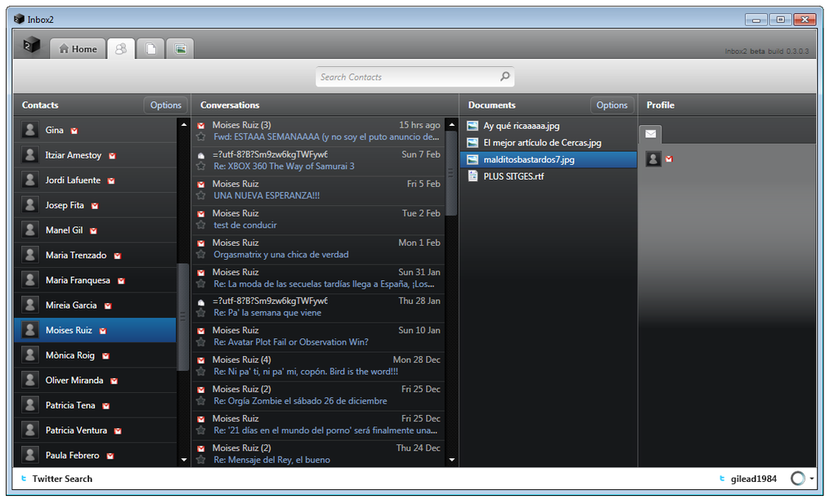Switch to the Documents tab via page icon
The height and width of the screenshot is (504, 834).
click(x=150, y=48)
